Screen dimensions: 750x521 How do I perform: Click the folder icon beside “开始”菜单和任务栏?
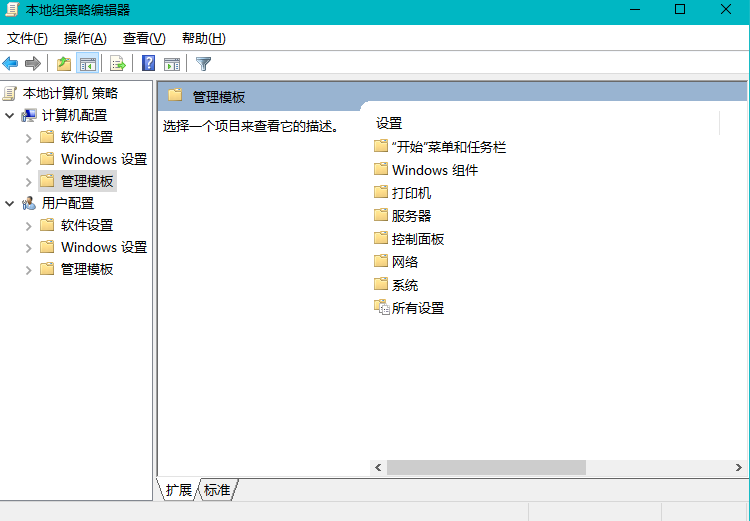(x=381, y=146)
